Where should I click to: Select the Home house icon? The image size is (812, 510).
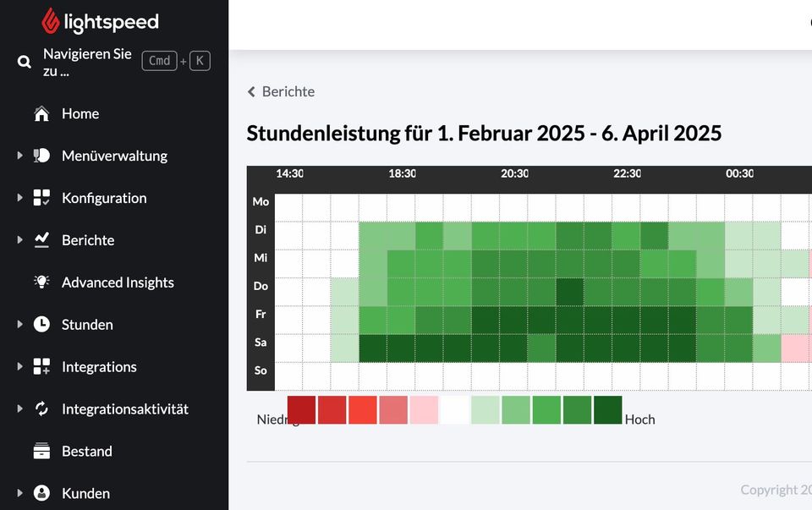tap(40, 113)
